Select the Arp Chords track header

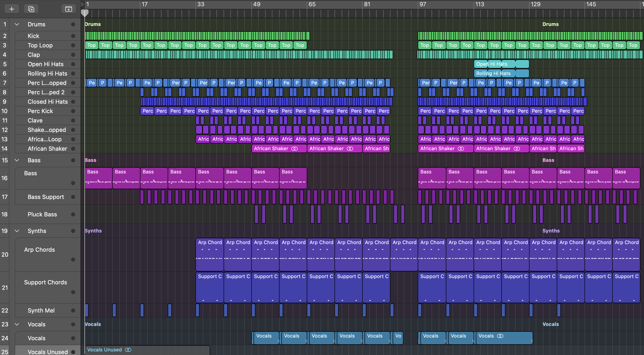coord(40,250)
